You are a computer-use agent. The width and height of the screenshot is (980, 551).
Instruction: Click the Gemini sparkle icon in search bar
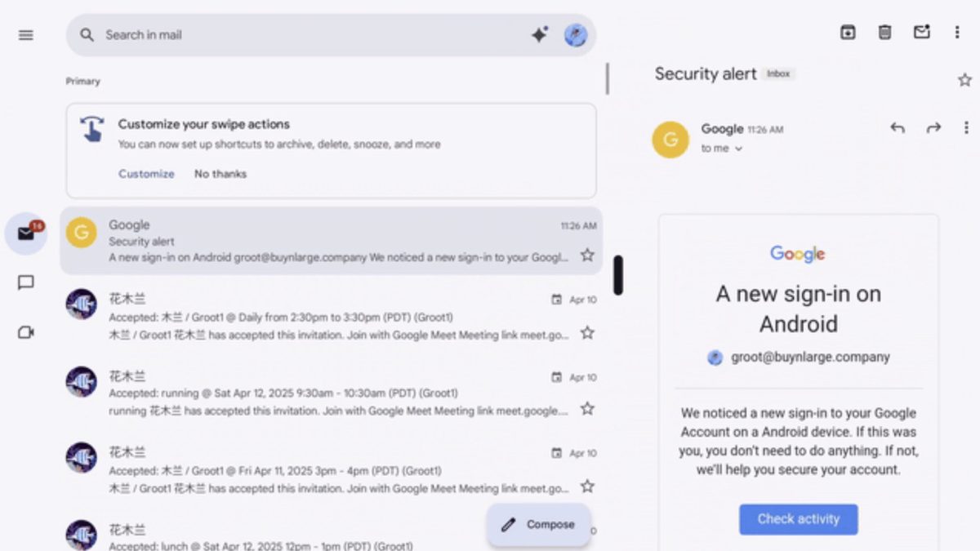[539, 35]
